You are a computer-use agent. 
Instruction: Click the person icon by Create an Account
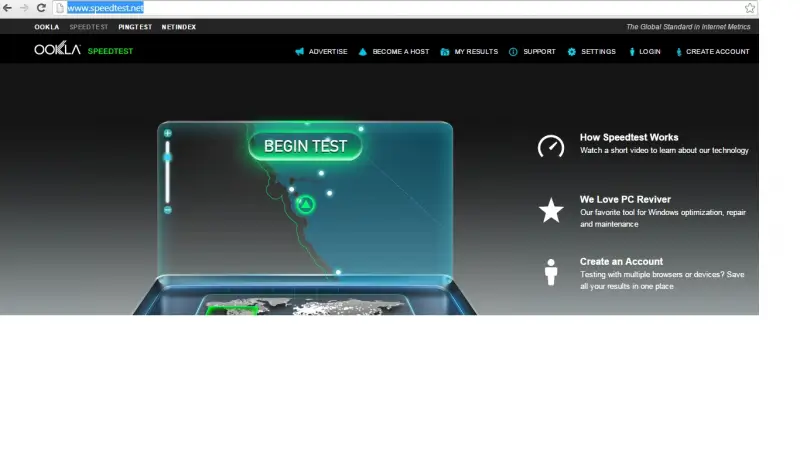coord(551,272)
